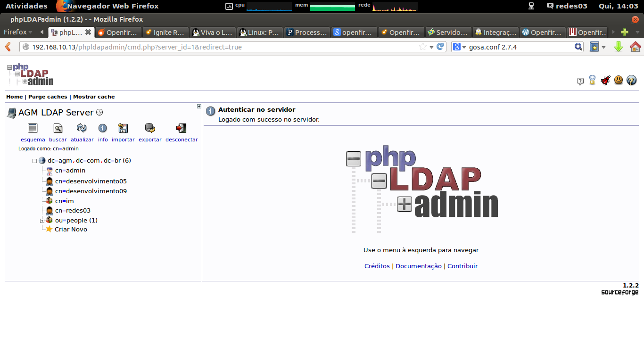
Task: Switch to the lowercase openfir... Google tab
Action: [x=354, y=32]
